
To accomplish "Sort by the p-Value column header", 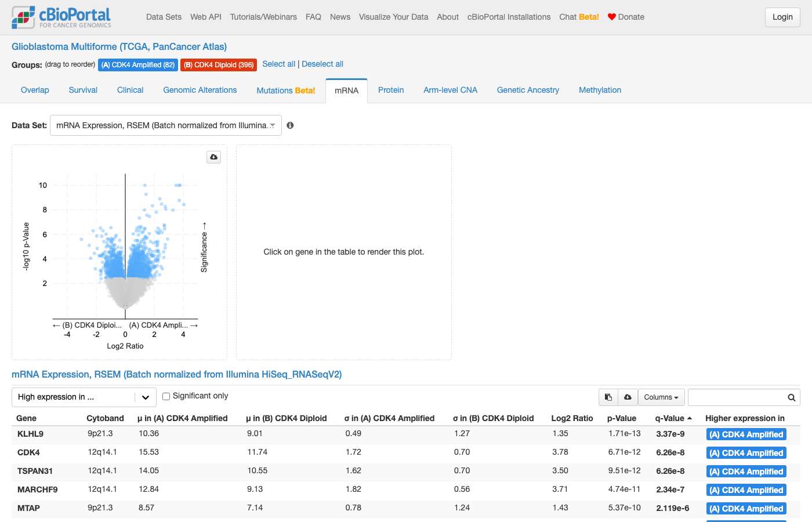I will pos(622,418).
